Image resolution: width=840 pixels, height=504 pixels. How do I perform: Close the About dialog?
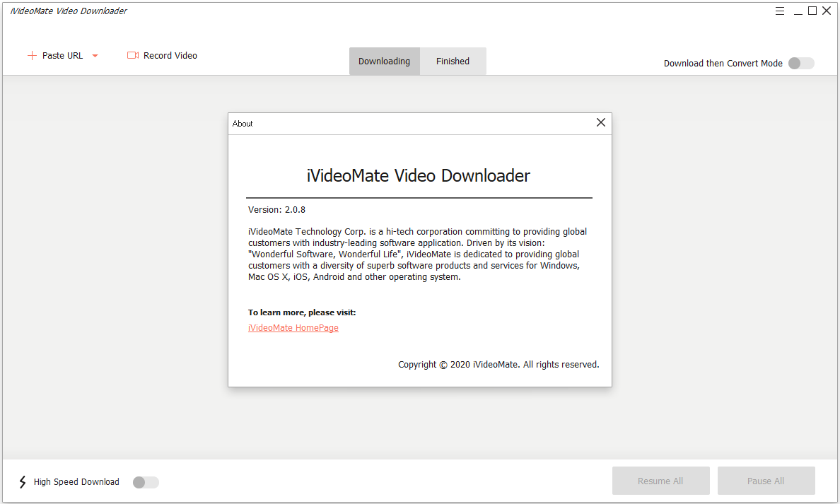pyautogui.click(x=601, y=123)
